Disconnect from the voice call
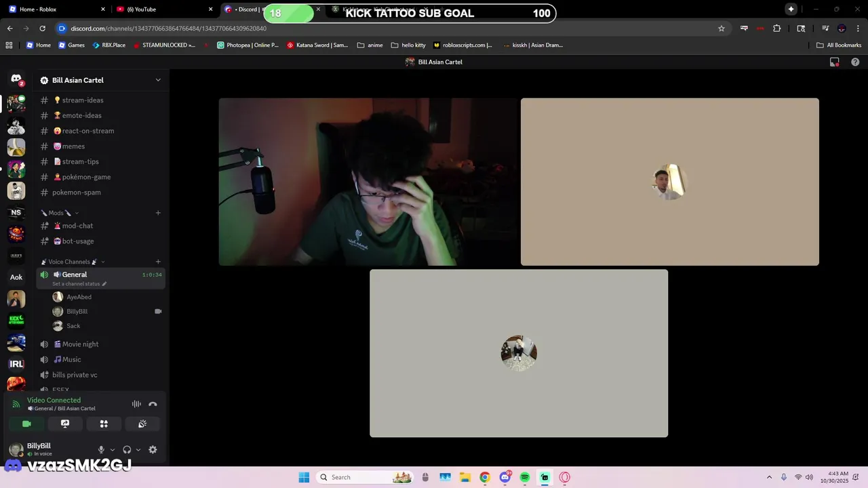The image size is (868, 488). 153,404
